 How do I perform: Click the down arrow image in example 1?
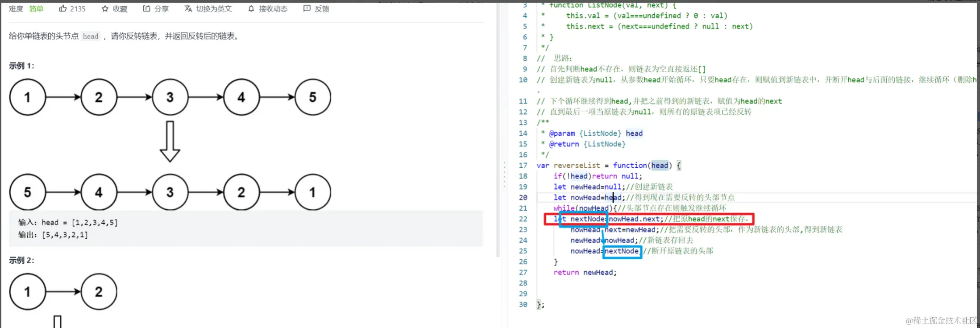tap(170, 141)
